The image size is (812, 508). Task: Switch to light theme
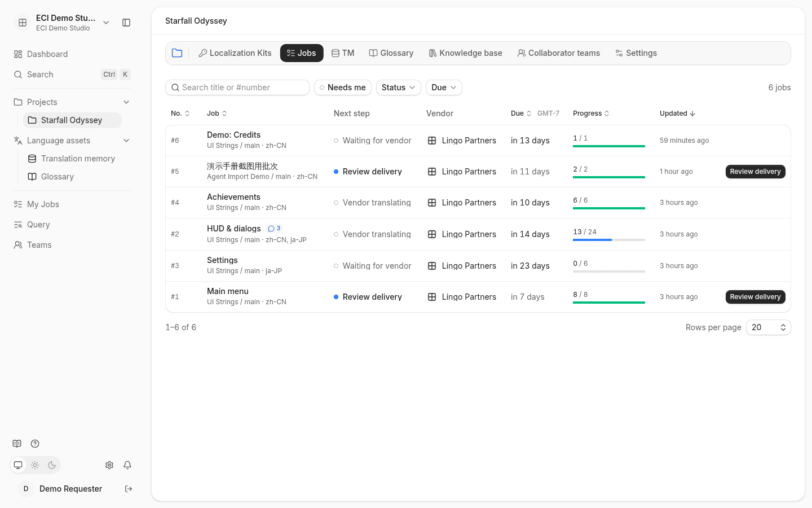35,465
